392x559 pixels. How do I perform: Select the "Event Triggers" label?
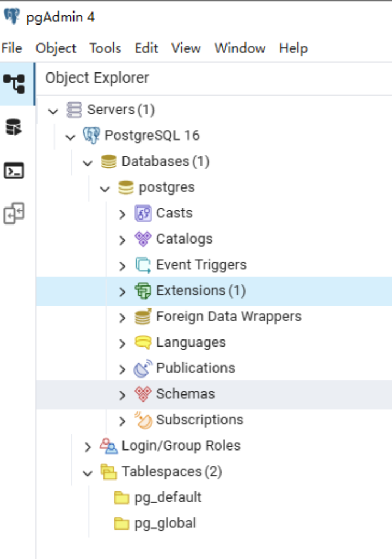(x=201, y=265)
